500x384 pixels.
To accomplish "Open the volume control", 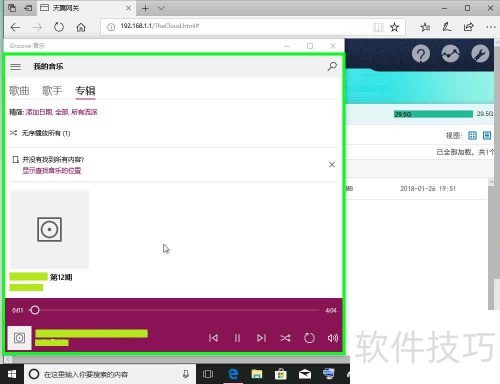I will tap(333, 338).
